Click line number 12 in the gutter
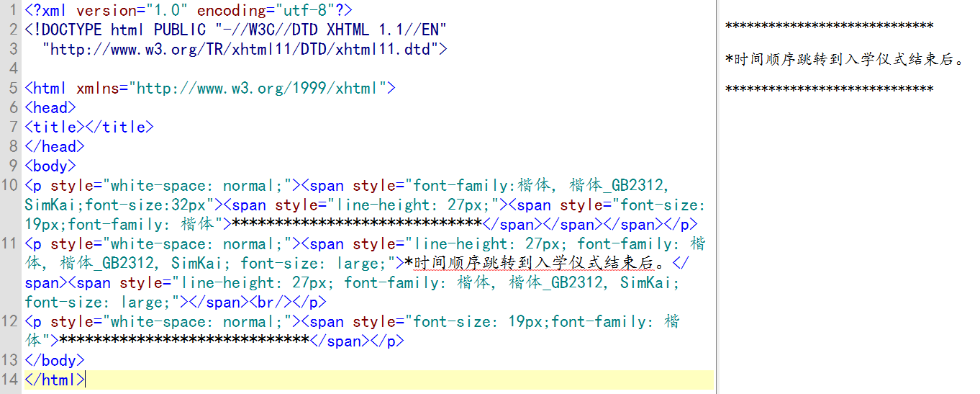980x394 pixels. click(x=10, y=322)
